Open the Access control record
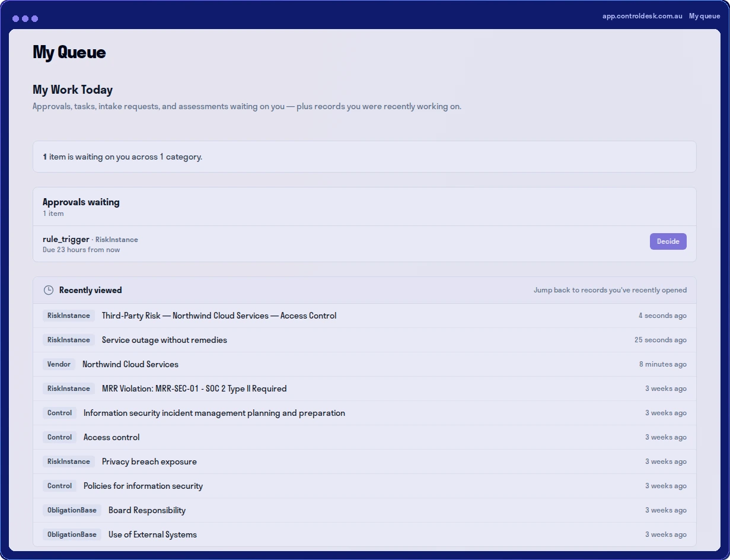This screenshot has height=560, width=730. coord(364,437)
